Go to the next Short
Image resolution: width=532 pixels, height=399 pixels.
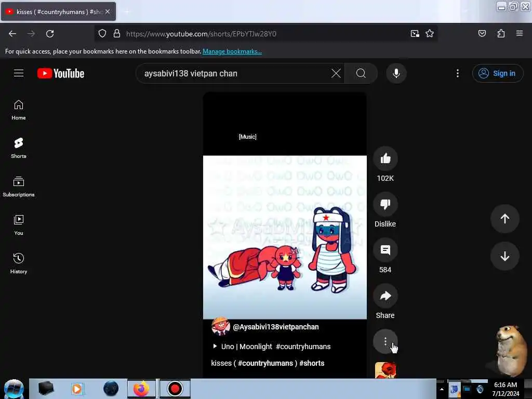coord(505,256)
